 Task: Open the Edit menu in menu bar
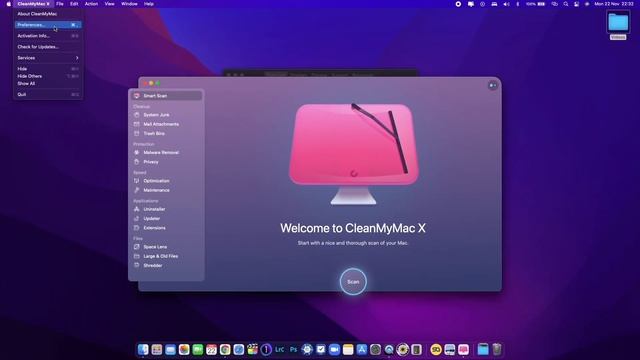coord(74,4)
